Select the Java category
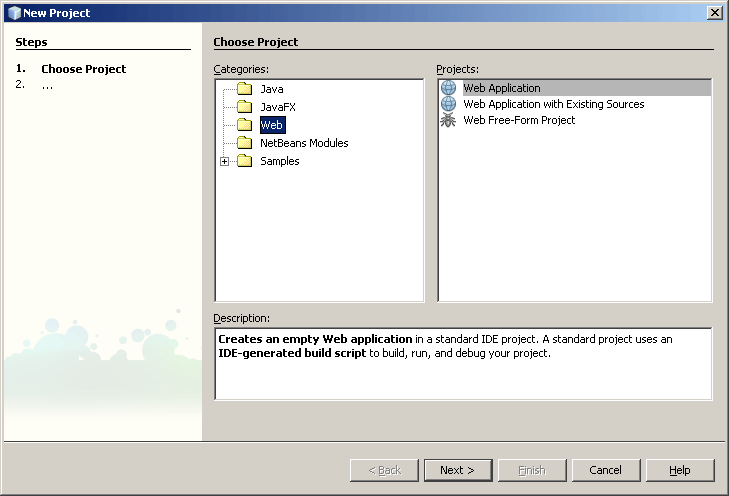The width and height of the screenshot is (729, 496). 272,89
